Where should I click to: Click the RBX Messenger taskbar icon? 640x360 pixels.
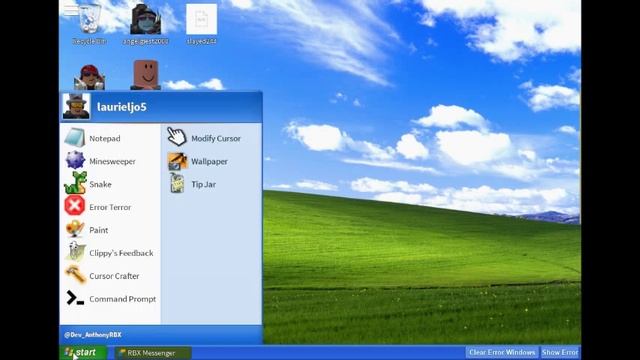pos(122,353)
